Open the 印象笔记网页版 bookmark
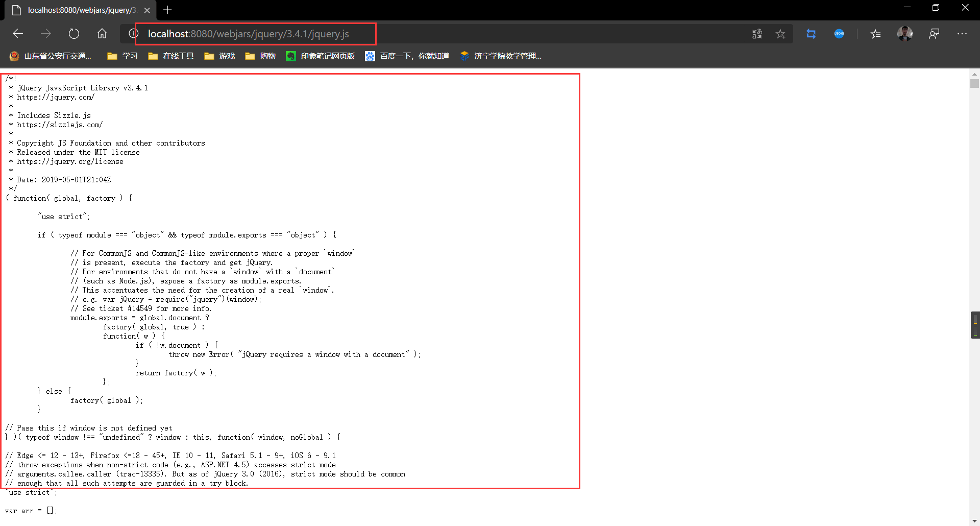This screenshot has width=980, height=526. point(321,56)
